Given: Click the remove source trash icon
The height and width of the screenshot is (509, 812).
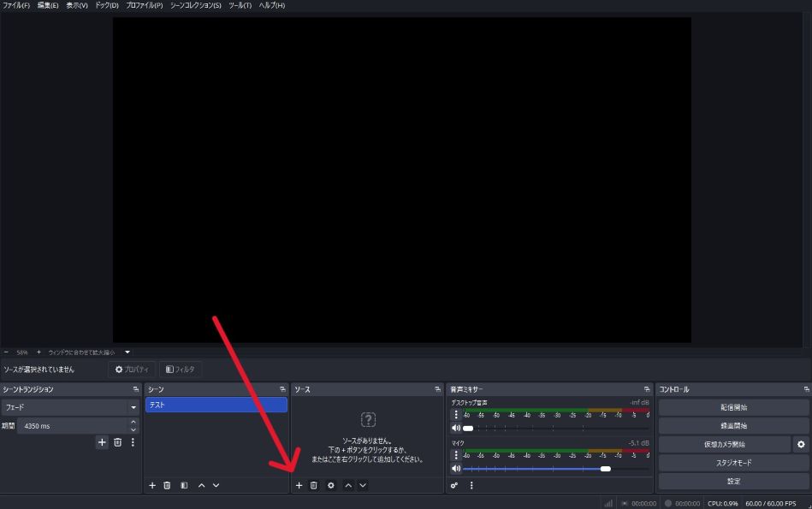Looking at the screenshot, I should [314, 485].
